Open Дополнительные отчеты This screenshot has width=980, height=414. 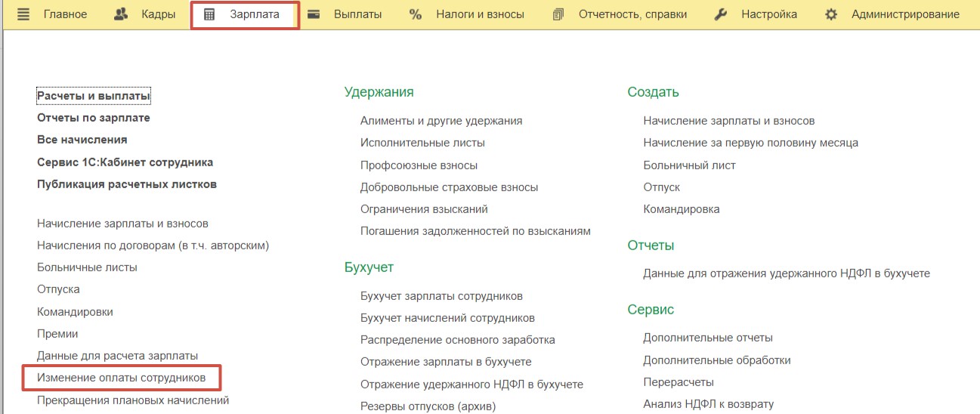click(x=708, y=338)
